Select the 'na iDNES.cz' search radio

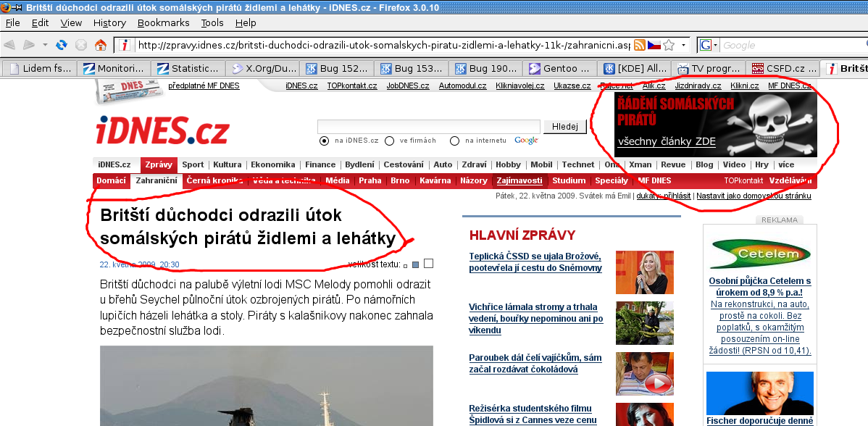pos(324,141)
